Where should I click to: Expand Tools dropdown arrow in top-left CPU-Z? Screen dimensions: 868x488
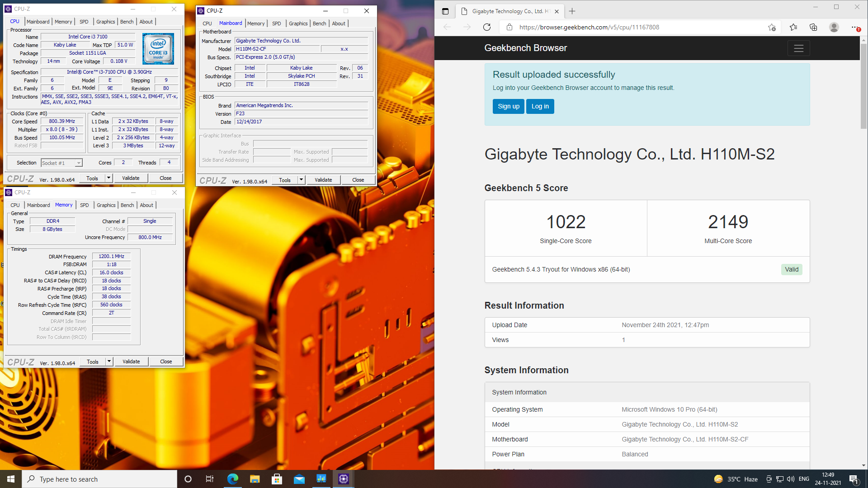pyautogui.click(x=108, y=178)
